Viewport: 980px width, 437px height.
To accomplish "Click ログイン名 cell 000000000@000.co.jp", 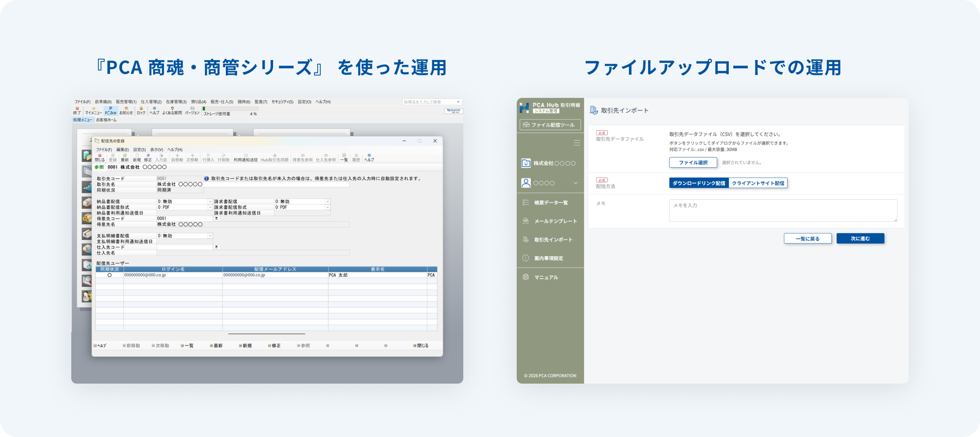I will (x=173, y=275).
